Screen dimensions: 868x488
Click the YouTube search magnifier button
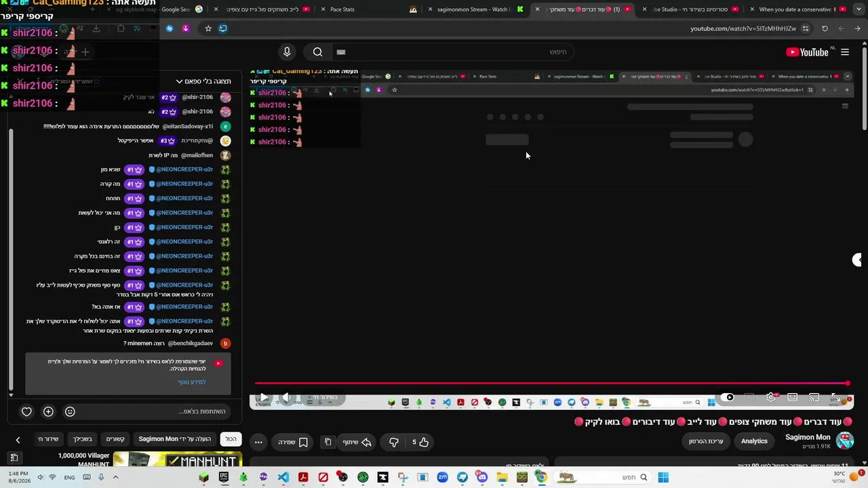tap(317, 52)
